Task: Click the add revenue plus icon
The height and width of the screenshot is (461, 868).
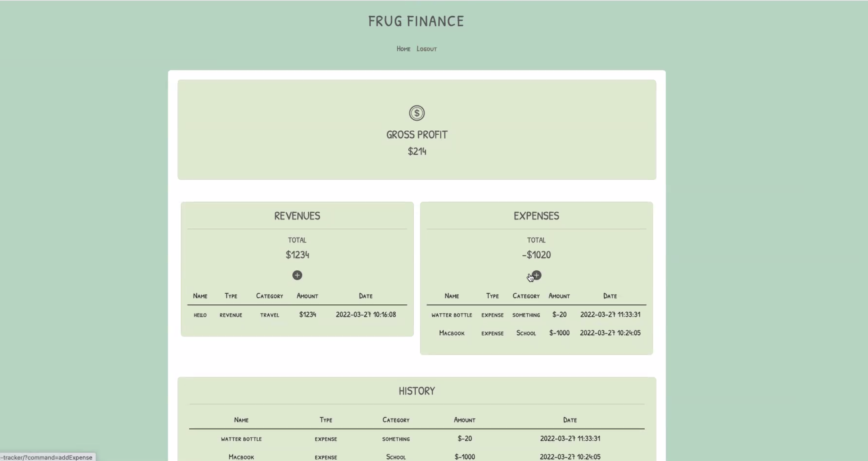Action: 297,275
